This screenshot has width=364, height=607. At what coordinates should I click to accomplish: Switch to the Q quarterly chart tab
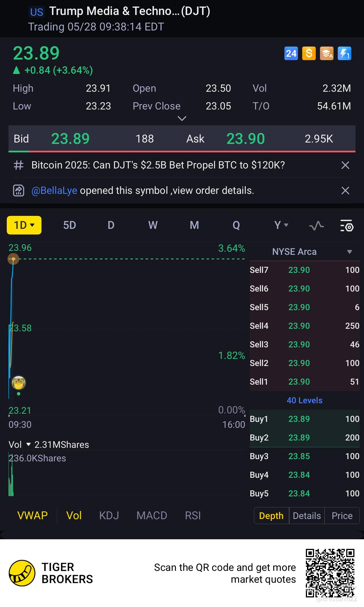[236, 225]
